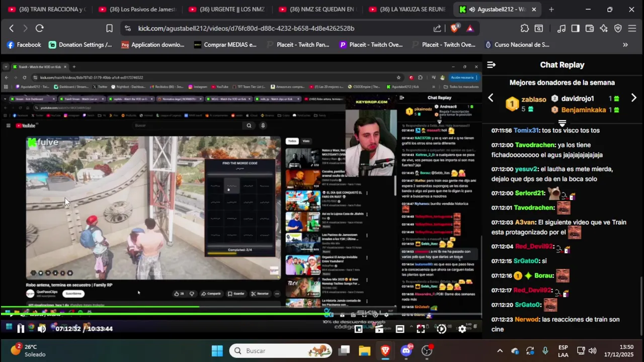This screenshot has height=362, width=644.
Task: Open the Application download bookmark
Action: [153, 45]
